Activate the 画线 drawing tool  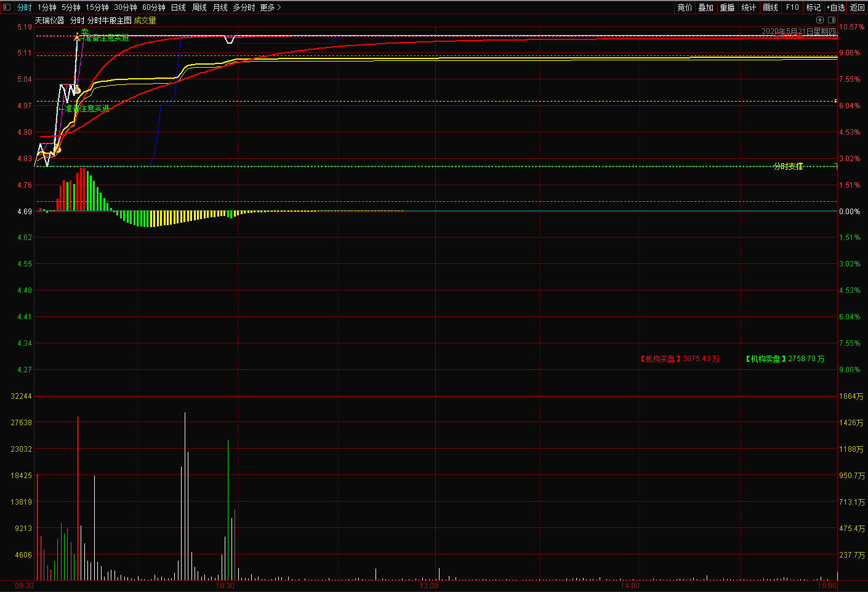coord(770,7)
